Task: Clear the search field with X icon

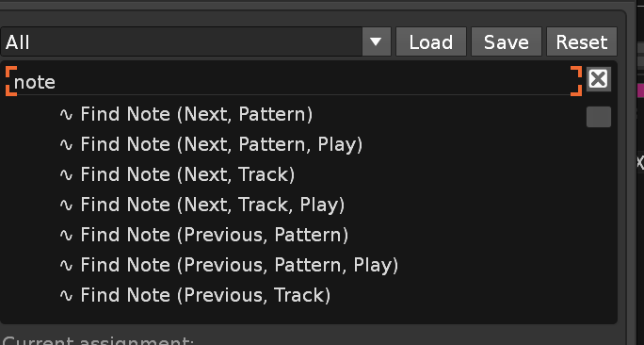Action: 598,79
